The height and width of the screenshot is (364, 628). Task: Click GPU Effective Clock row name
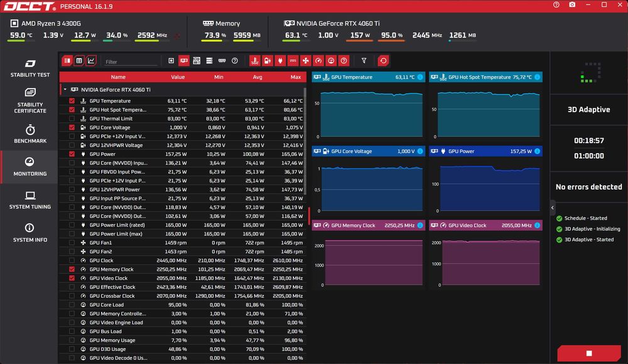[112, 287]
